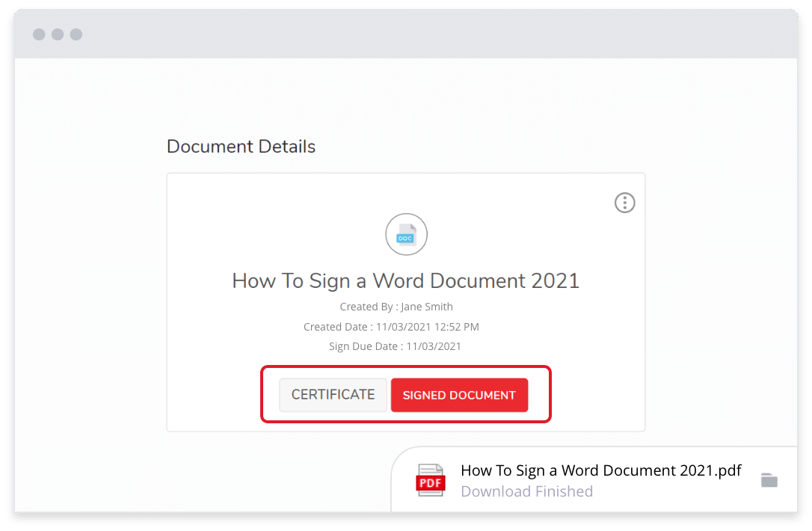Click the middle gray window control dot

(x=58, y=34)
